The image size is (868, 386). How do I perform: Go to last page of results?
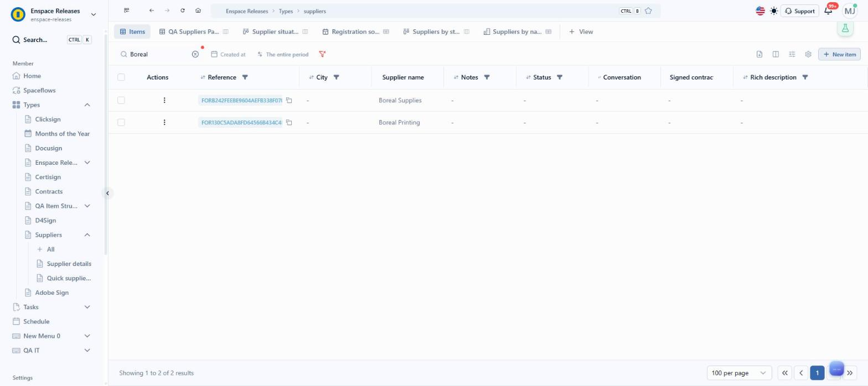pos(850,373)
